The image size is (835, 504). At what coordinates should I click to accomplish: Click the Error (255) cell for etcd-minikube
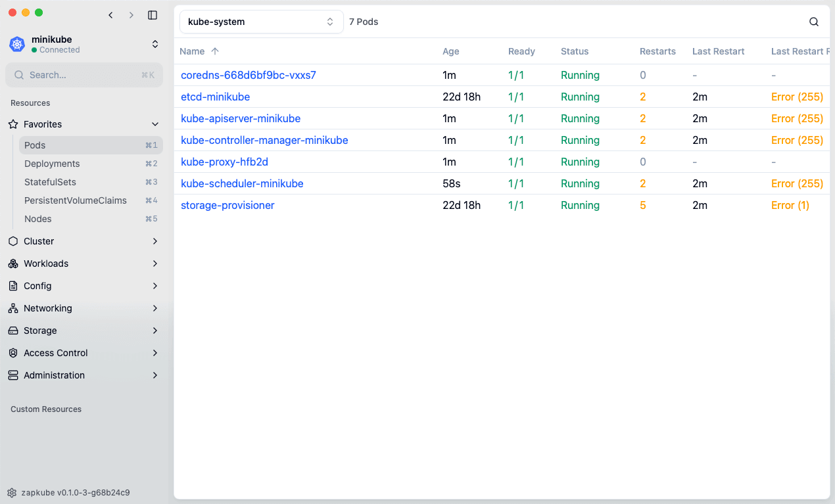coord(797,97)
